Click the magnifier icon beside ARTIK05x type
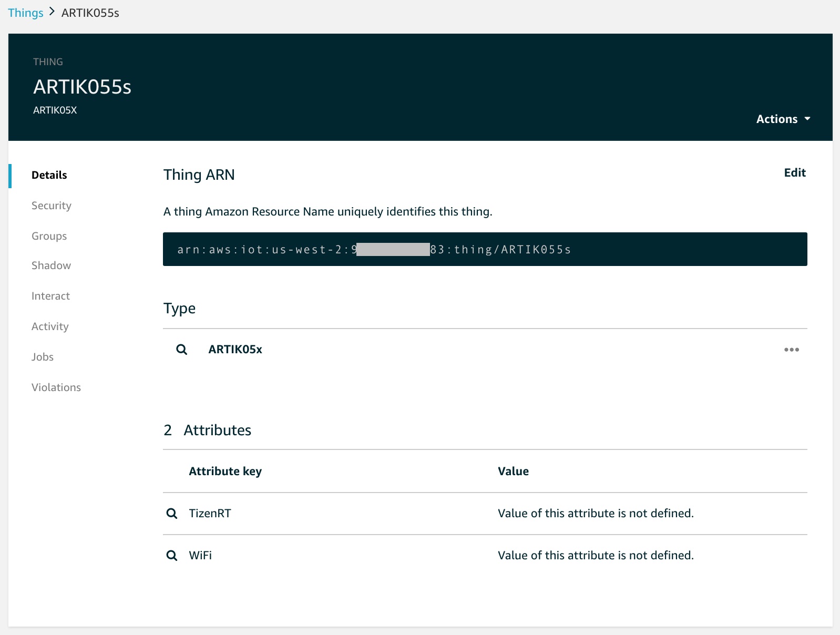Image resolution: width=840 pixels, height=635 pixels. pyautogui.click(x=181, y=350)
